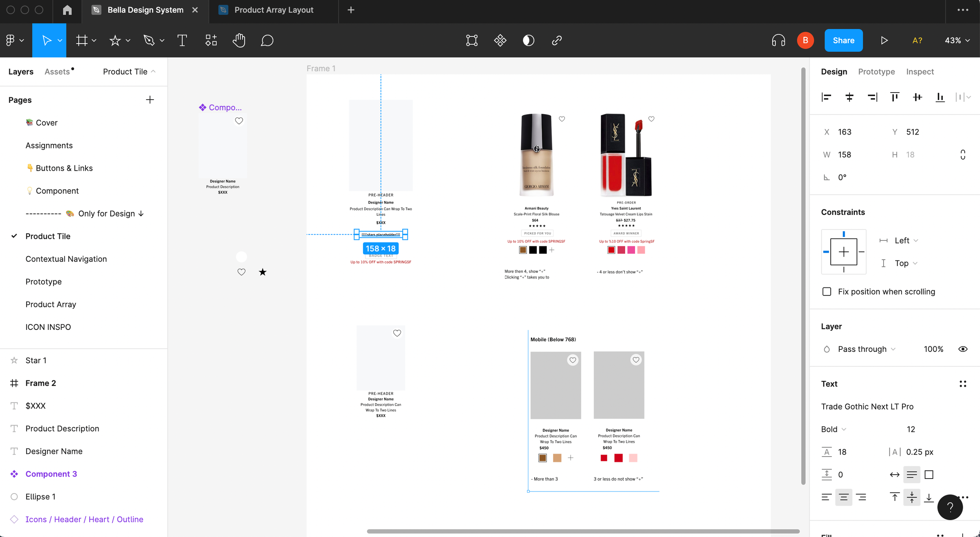This screenshot has height=537, width=980.
Task: Click the Present play icon
Action: [x=884, y=40]
